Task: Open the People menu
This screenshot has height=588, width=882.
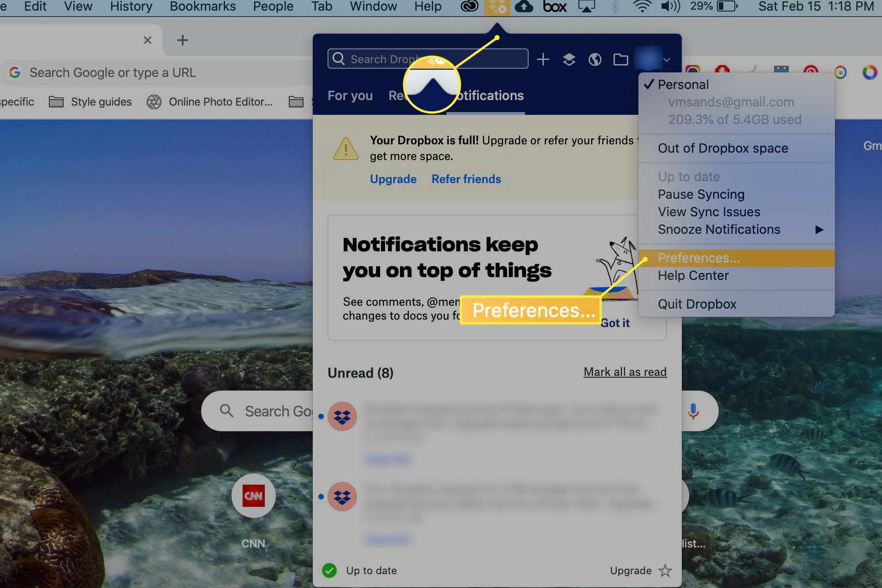Action: [273, 6]
